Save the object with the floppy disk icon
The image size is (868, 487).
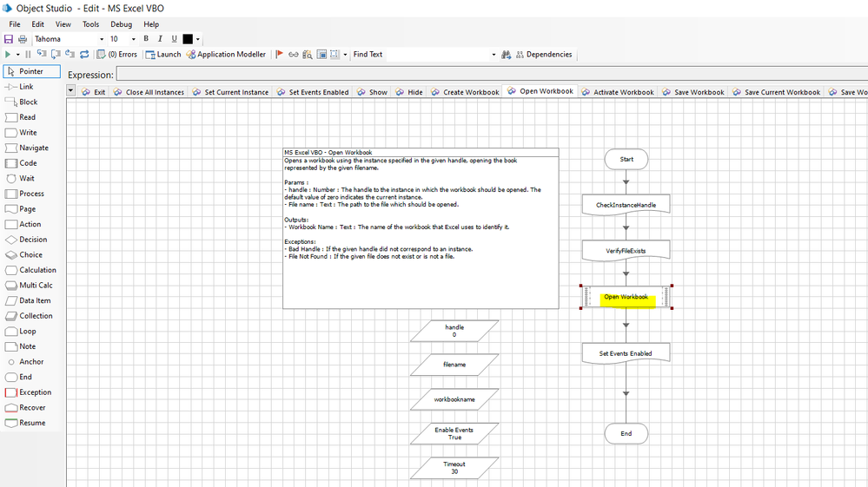[9, 39]
